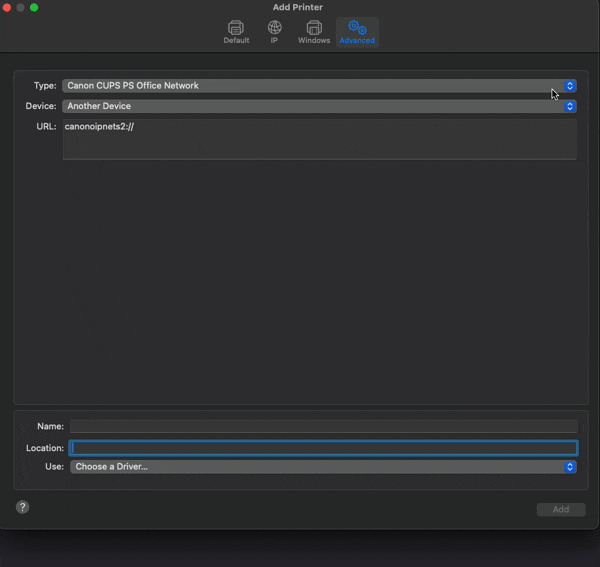The width and height of the screenshot is (600, 567).
Task: Switch to the Windows tab label
Action: (314, 41)
